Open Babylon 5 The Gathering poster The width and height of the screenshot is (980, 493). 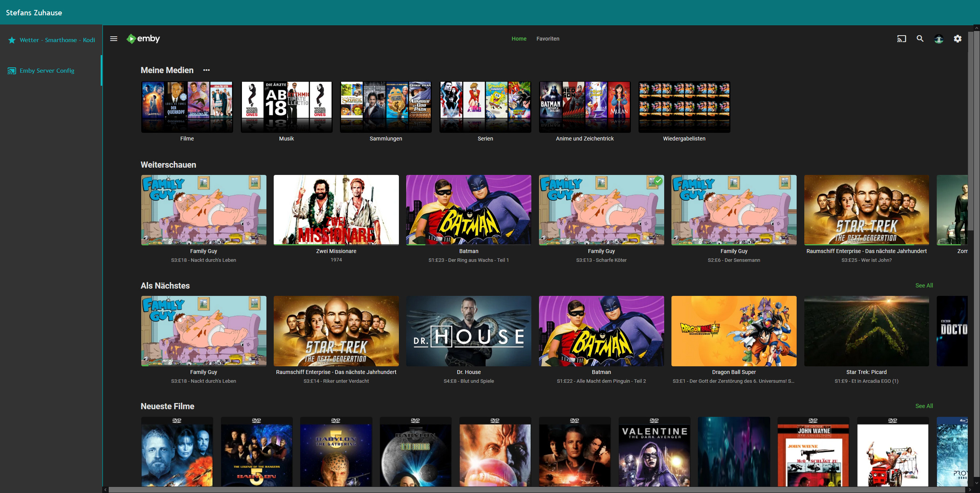tap(336, 452)
